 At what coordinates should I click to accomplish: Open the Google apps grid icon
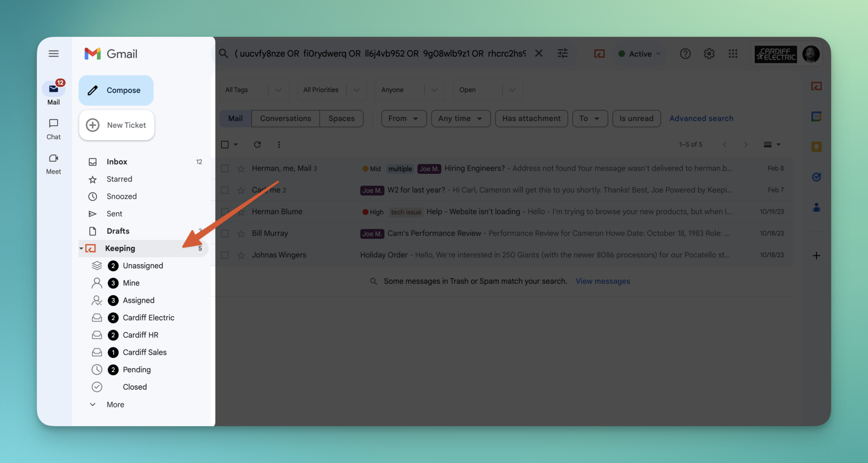coord(733,53)
